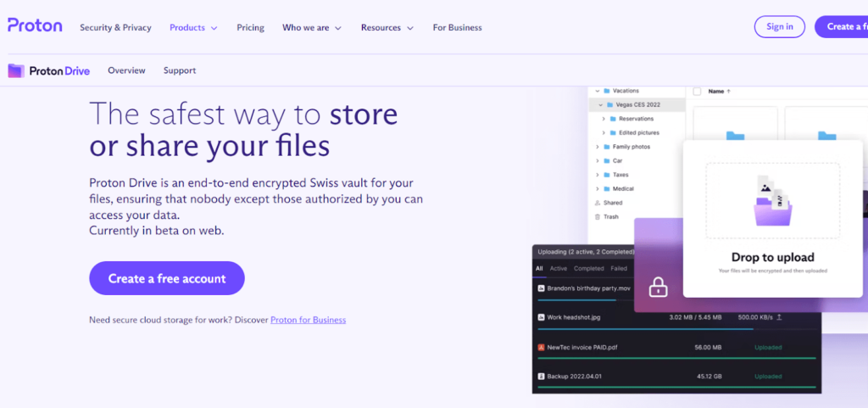Go to the Pricing page

point(250,28)
